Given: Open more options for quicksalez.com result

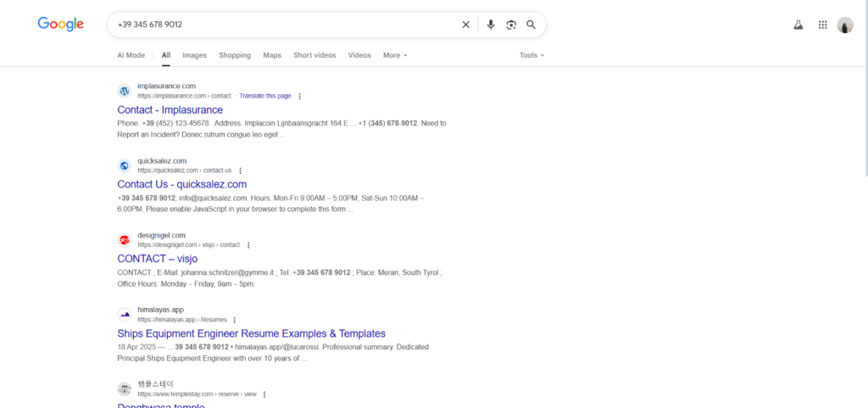Looking at the screenshot, I should coord(240,170).
